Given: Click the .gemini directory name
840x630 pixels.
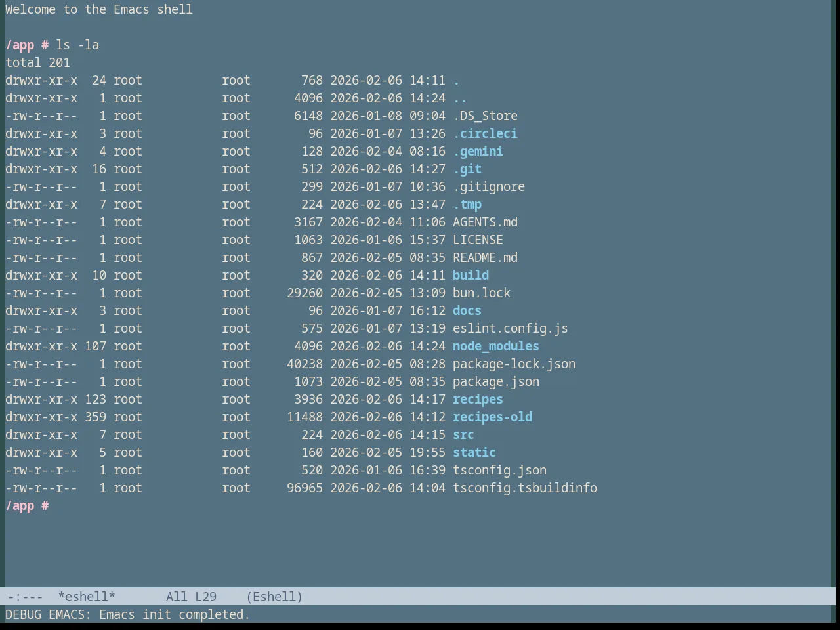Looking at the screenshot, I should tap(478, 151).
